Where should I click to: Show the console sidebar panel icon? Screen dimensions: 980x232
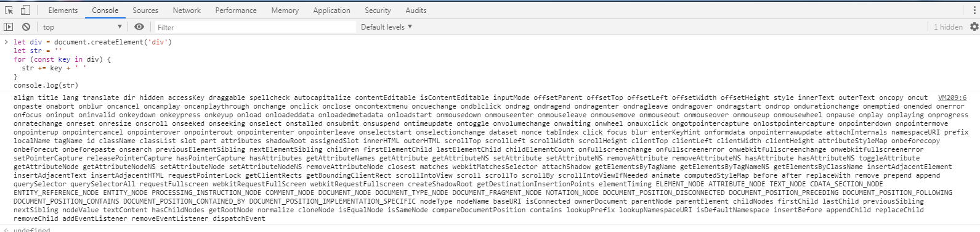point(9,27)
